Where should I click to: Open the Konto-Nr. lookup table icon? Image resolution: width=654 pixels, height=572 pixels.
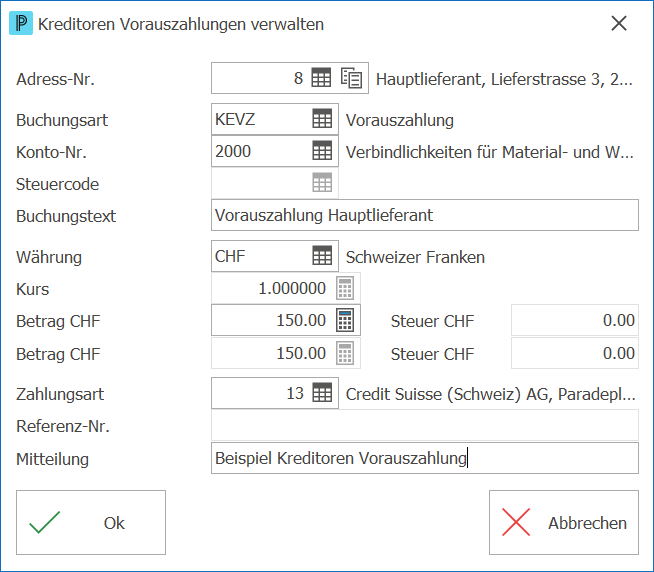coord(322,151)
